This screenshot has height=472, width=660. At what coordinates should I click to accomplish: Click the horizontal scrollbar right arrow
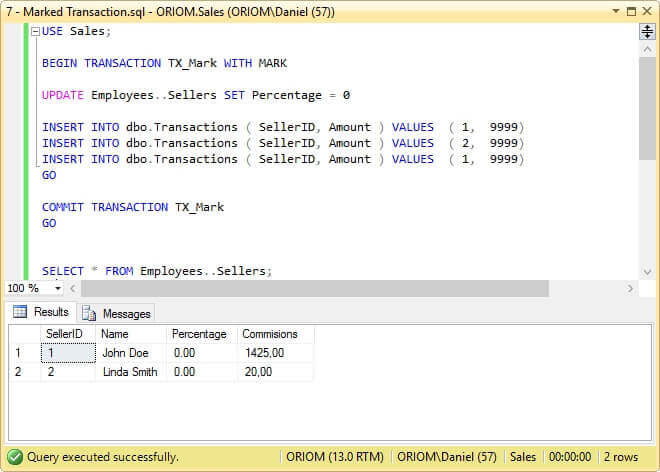coord(630,288)
